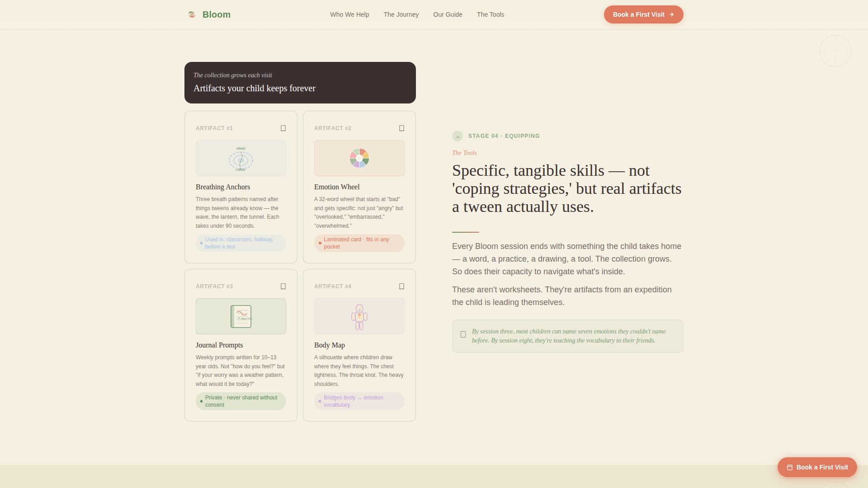Image resolution: width=868 pixels, height=488 pixels.
Task: Open Journal Prompts notebook thumbnail
Action: 241,316
